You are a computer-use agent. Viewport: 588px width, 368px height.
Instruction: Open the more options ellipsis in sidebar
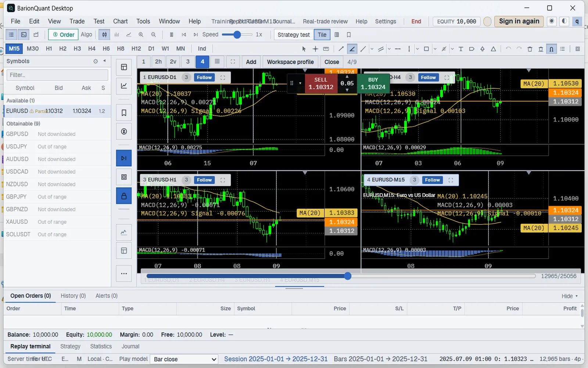pos(124,273)
